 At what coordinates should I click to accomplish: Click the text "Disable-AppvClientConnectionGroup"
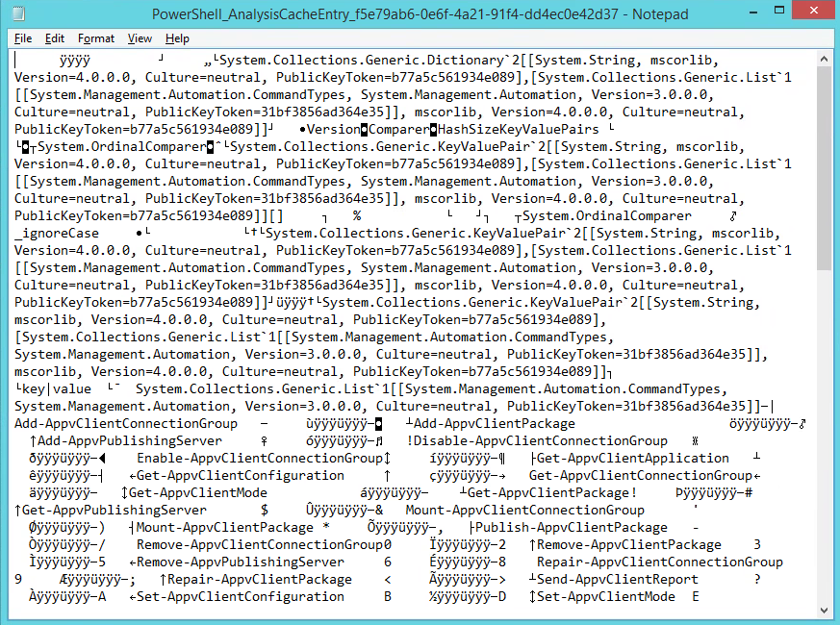(x=541, y=440)
